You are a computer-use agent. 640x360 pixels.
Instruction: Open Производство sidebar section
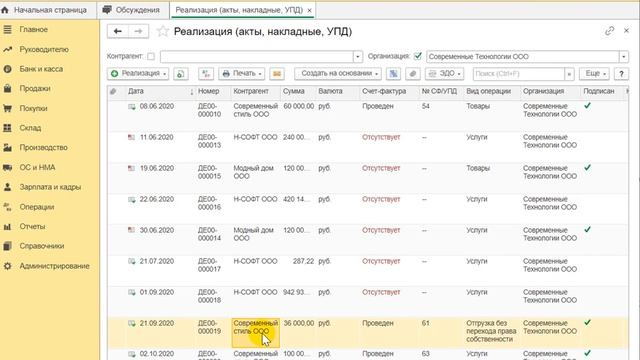click(44, 147)
